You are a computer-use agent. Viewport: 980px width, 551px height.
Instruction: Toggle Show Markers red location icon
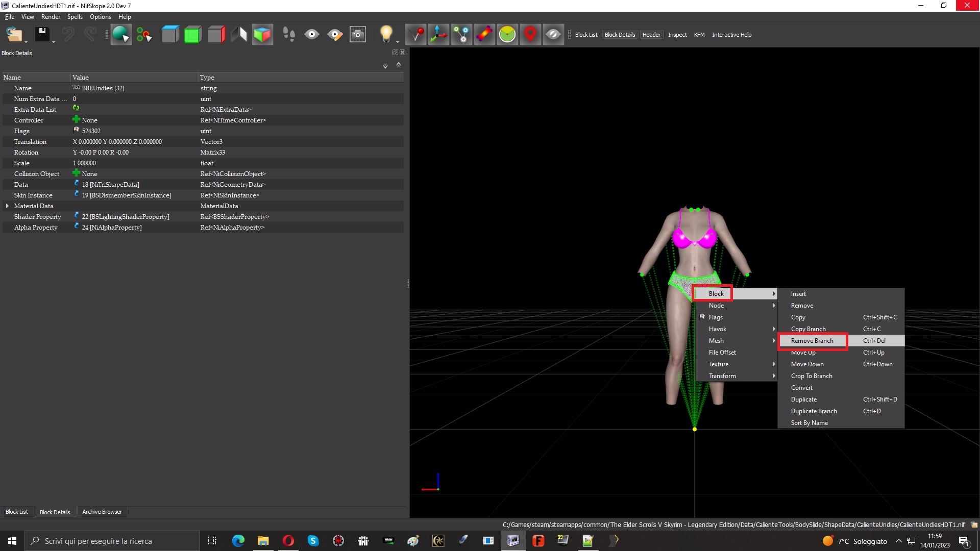[x=530, y=35]
